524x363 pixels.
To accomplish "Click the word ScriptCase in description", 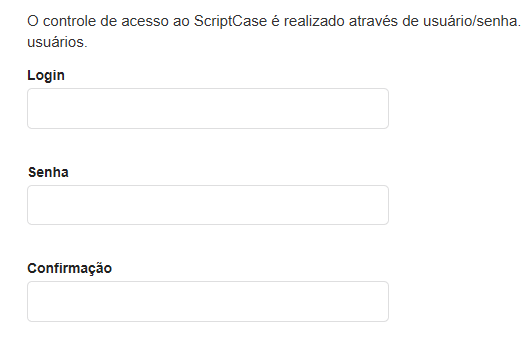I will pos(231,21).
